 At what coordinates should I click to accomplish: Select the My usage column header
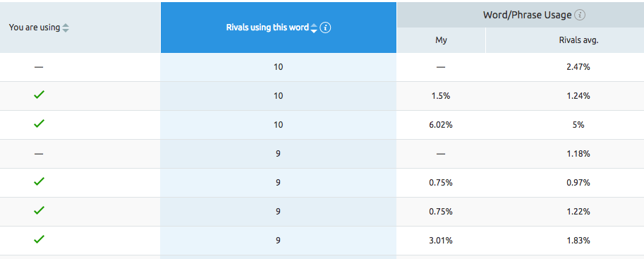point(441,40)
